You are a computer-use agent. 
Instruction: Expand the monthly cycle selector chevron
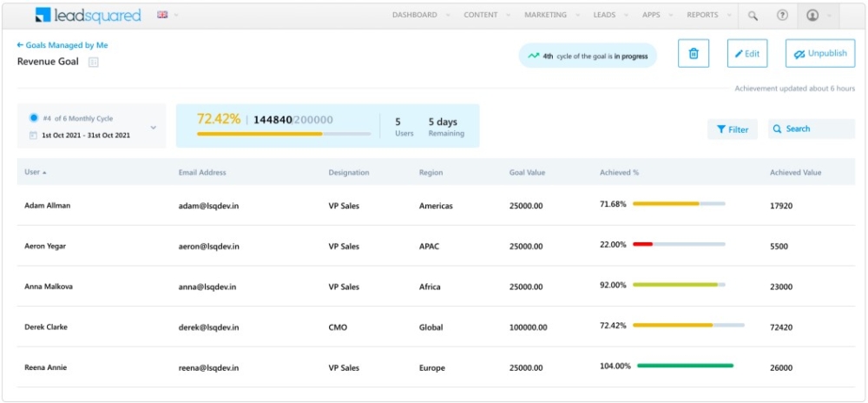154,128
